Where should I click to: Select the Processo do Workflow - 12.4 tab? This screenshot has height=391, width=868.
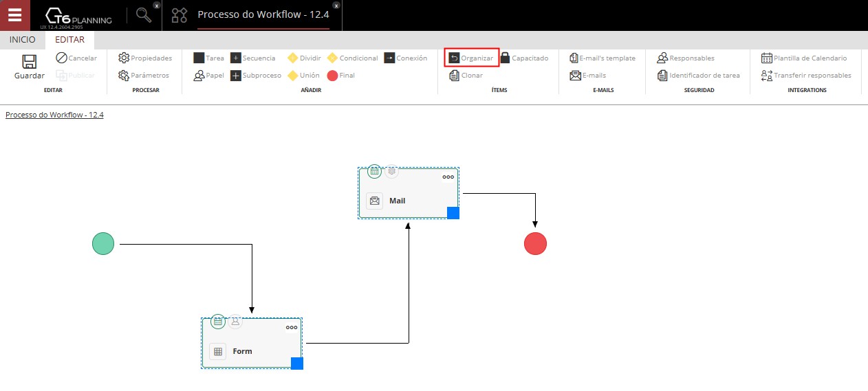point(263,14)
